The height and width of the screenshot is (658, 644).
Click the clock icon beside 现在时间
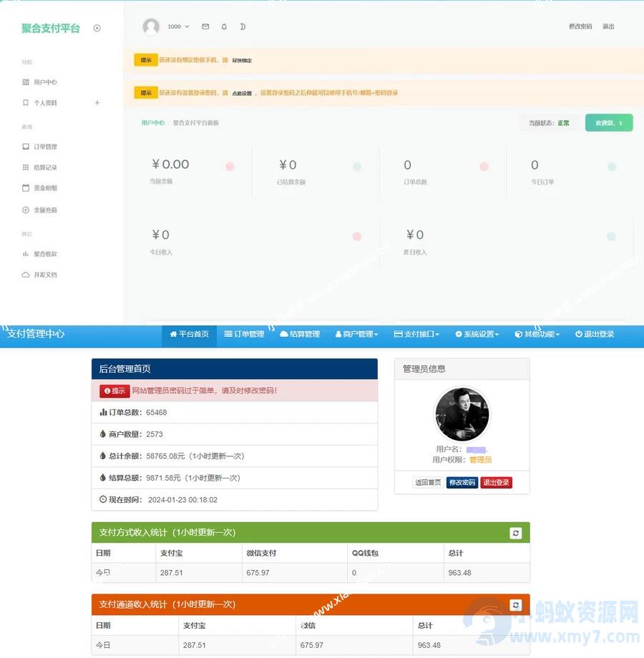pos(103,499)
